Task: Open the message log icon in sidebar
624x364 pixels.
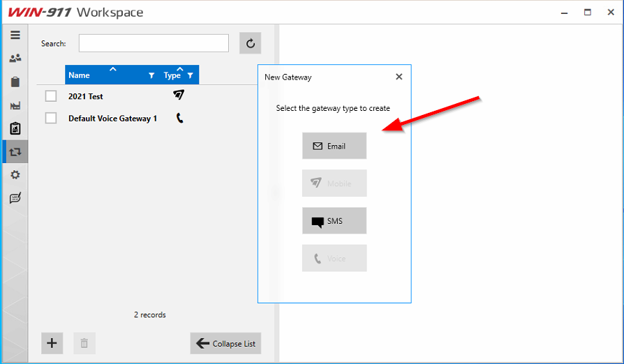Action: click(x=15, y=198)
